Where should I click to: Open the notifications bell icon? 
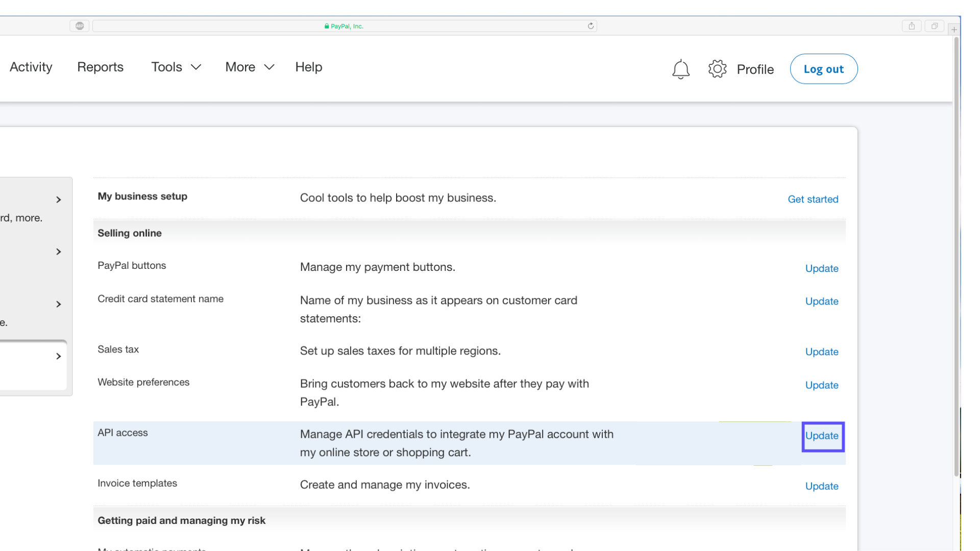(680, 69)
